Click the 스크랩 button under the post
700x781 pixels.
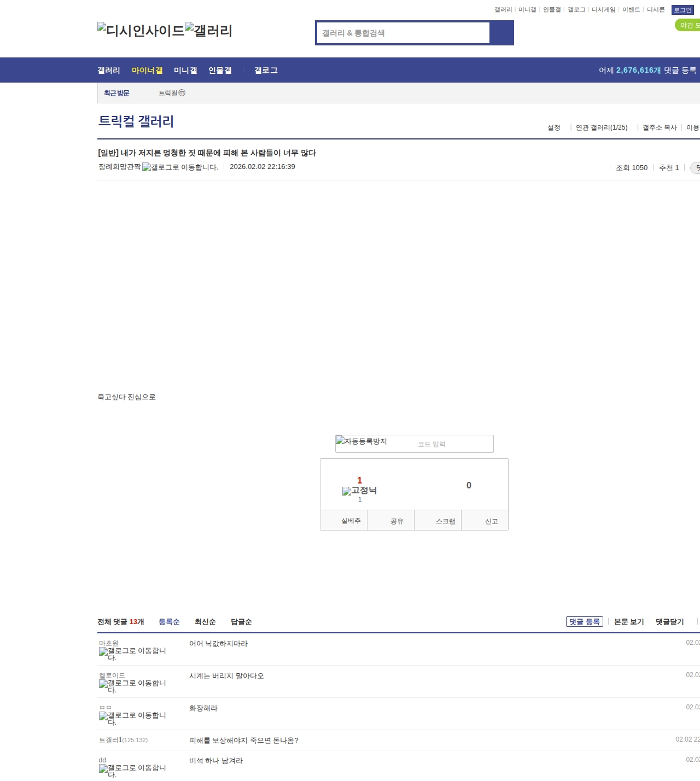coord(445,521)
